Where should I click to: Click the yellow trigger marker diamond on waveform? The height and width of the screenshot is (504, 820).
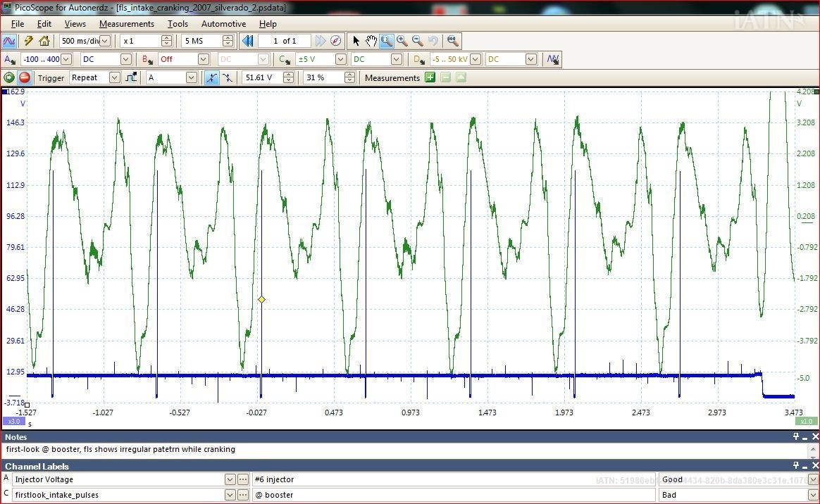tap(261, 300)
